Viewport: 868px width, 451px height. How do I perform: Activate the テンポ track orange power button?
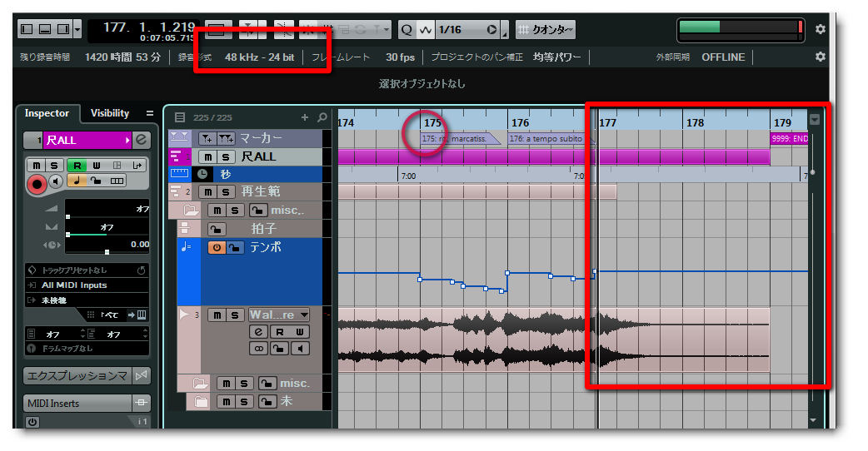coord(217,248)
